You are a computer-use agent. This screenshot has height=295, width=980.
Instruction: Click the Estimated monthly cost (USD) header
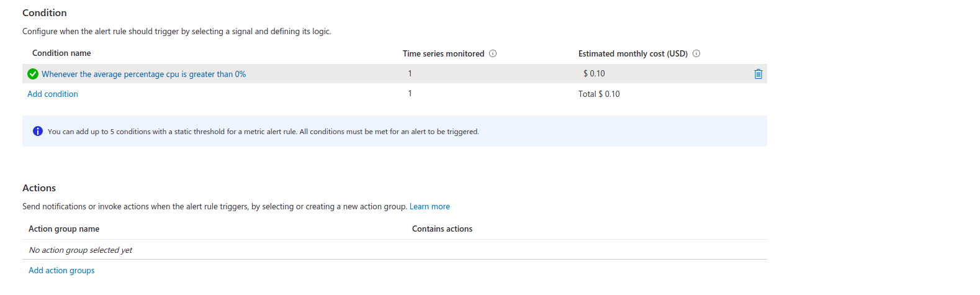click(x=633, y=53)
